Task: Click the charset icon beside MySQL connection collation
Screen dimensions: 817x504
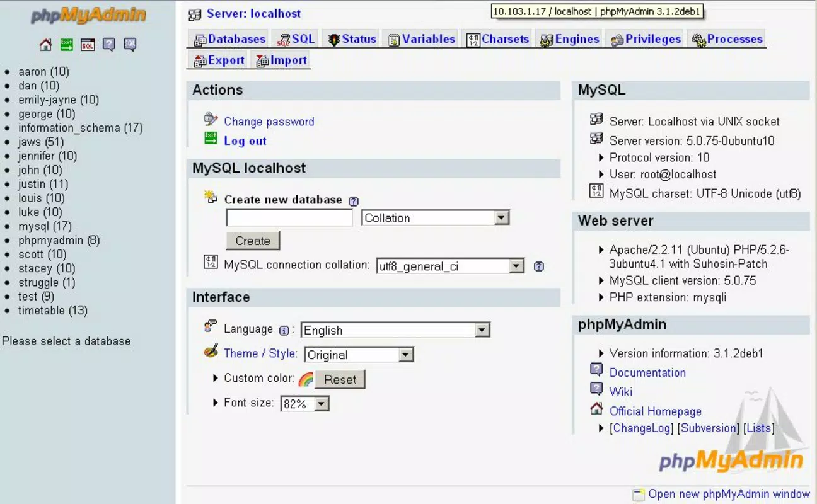Action: coord(211,261)
